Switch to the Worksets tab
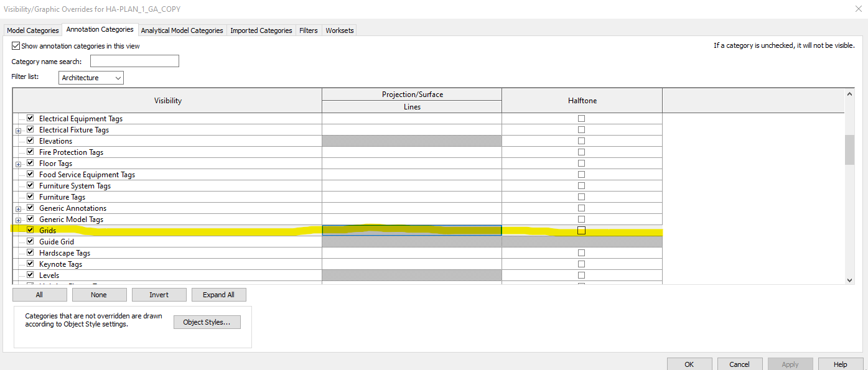Image resolution: width=868 pixels, height=370 pixels. [339, 30]
